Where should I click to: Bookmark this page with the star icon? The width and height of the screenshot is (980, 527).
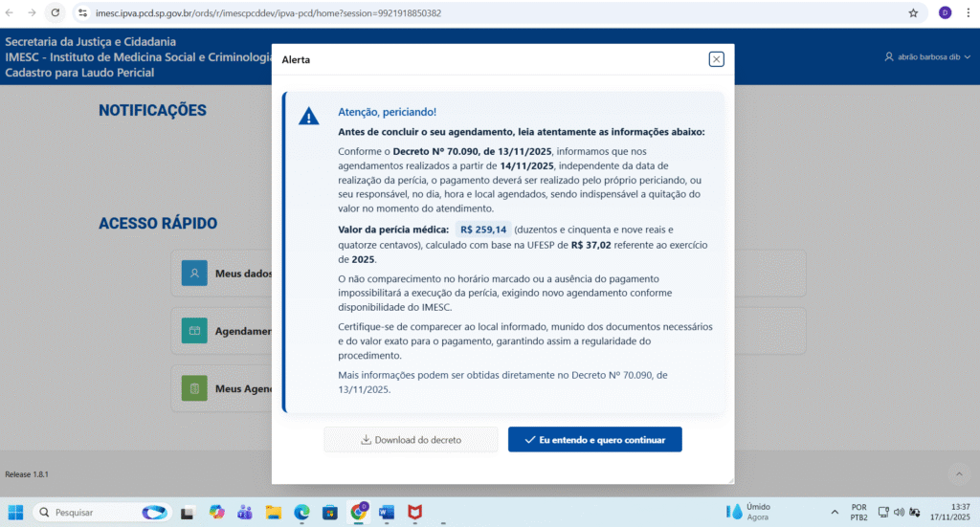pos(913,13)
